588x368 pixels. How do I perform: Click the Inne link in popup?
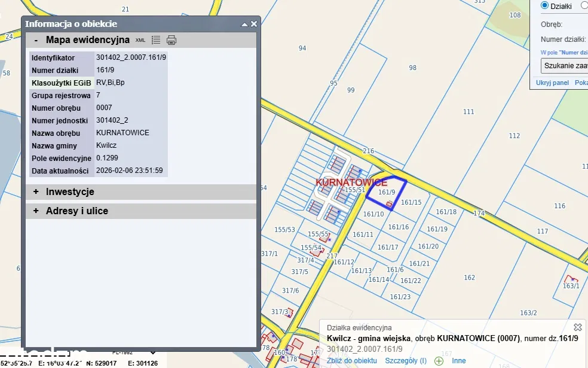[x=458, y=361]
